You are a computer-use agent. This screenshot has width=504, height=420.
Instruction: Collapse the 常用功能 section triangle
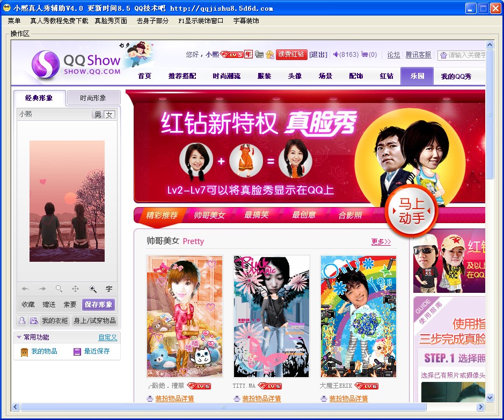[19, 337]
